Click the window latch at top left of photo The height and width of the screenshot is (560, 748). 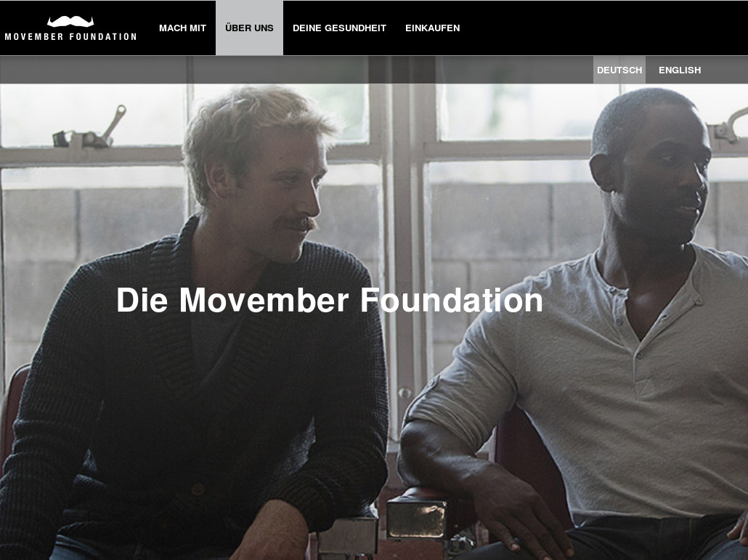tap(89, 129)
